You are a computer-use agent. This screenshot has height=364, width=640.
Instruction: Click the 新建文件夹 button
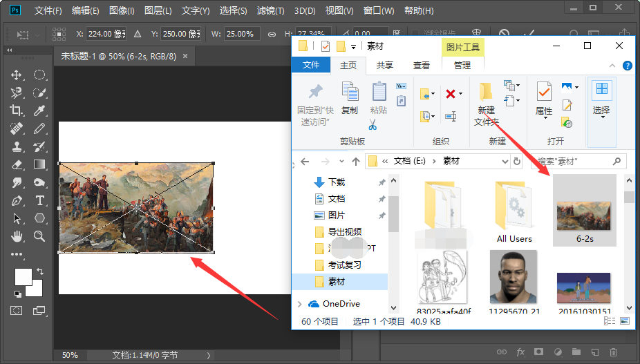coord(486,104)
